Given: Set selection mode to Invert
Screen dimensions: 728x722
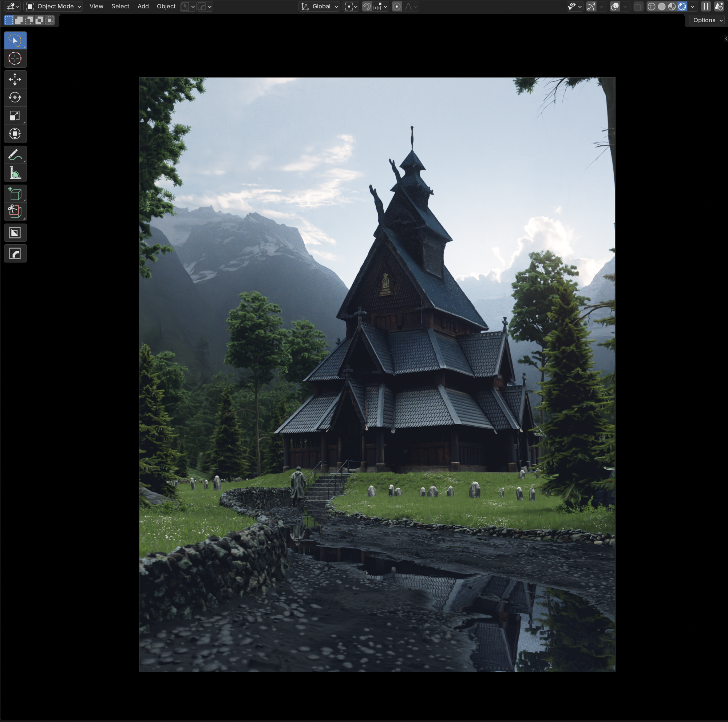Looking at the screenshot, I should tap(39, 20).
